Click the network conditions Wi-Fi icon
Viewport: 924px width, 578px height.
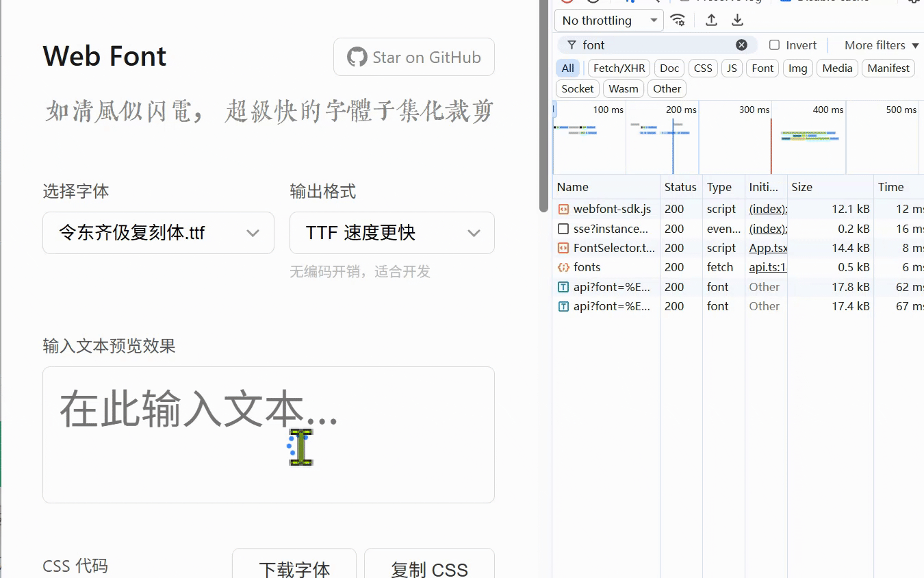click(678, 20)
